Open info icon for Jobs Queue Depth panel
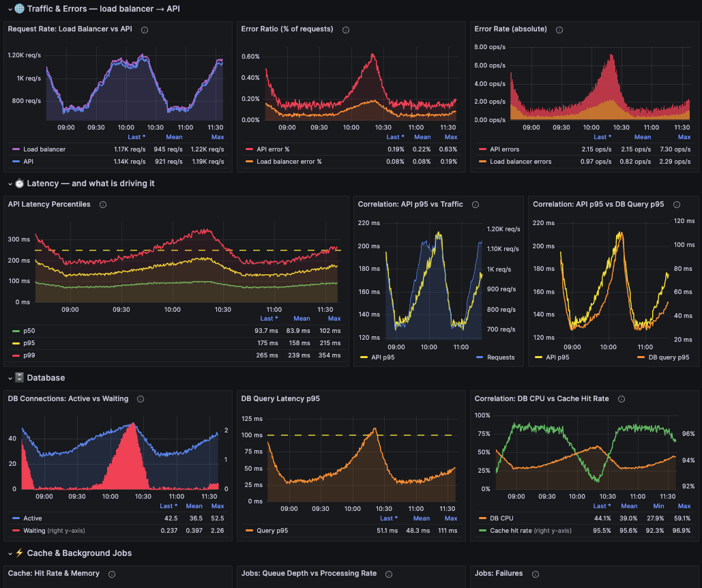Screen dimensions: 702x588 point(389,574)
